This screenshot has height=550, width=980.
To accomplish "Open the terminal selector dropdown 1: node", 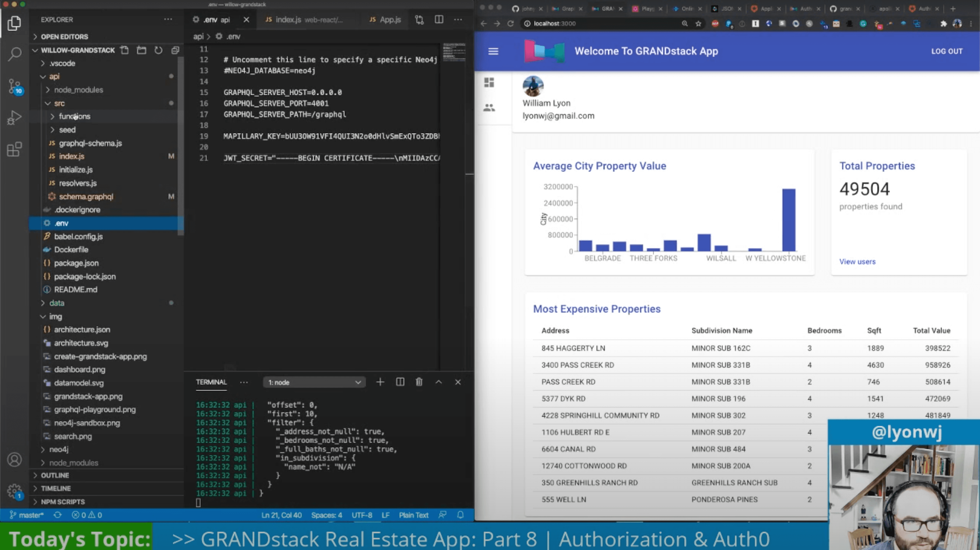I will coord(314,382).
